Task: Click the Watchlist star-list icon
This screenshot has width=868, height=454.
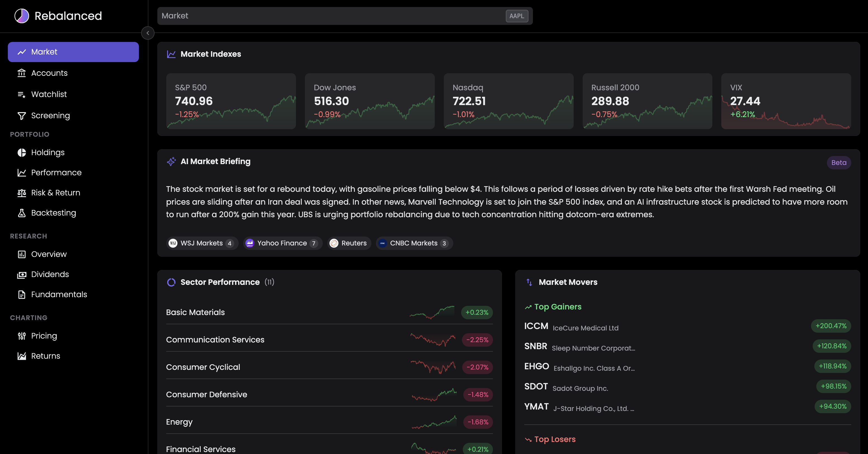Action: 22,94
